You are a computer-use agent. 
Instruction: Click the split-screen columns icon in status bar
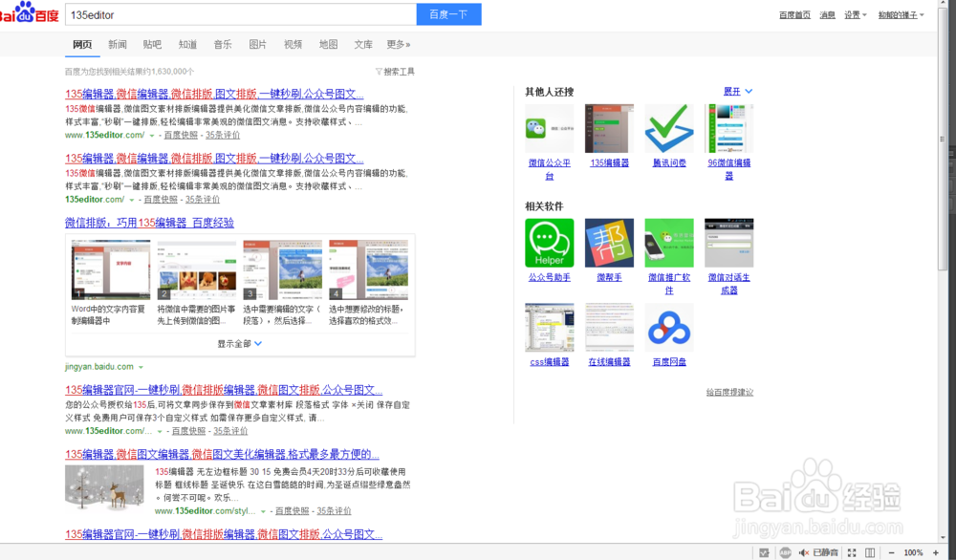(x=870, y=552)
